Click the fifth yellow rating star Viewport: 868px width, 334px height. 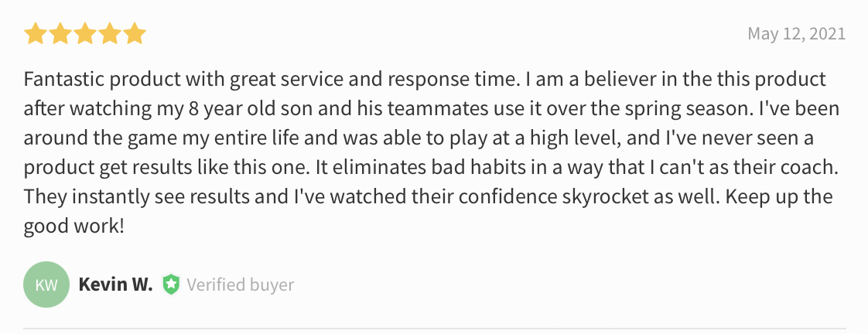coord(135,34)
